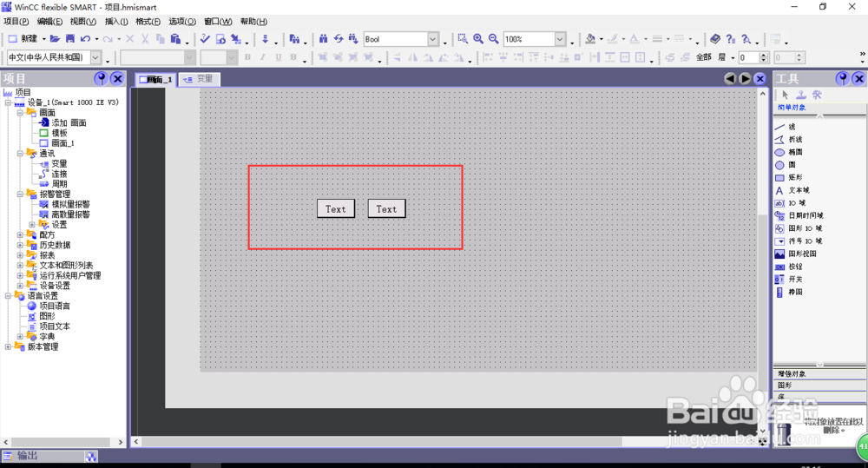
Task: Click the Paste clipboard icon
Action: [x=175, y=39]
